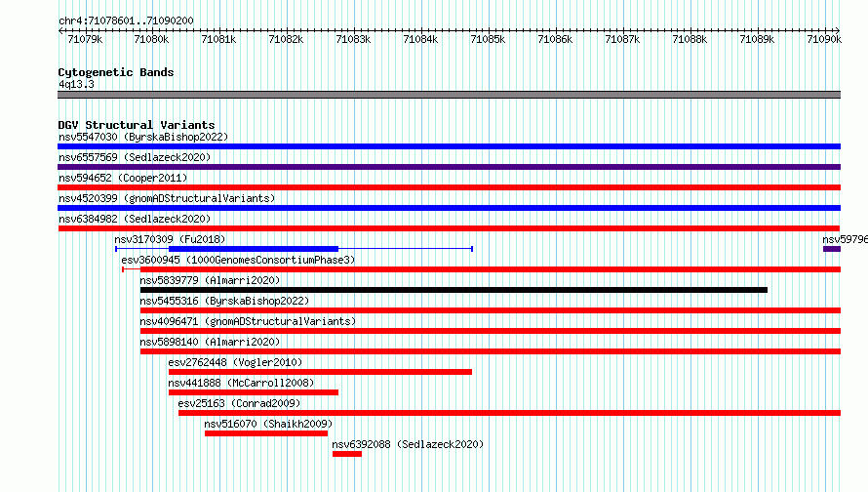This screenshot has width=868, height=492.
Task: Select the red nsv5455316 variant bar
Action: [491, 310]
